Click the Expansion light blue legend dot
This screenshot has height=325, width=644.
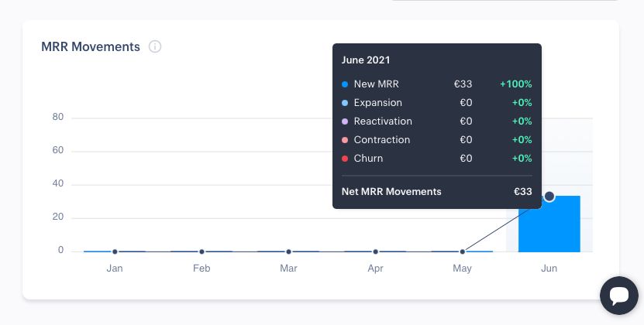tap(345, 103)
